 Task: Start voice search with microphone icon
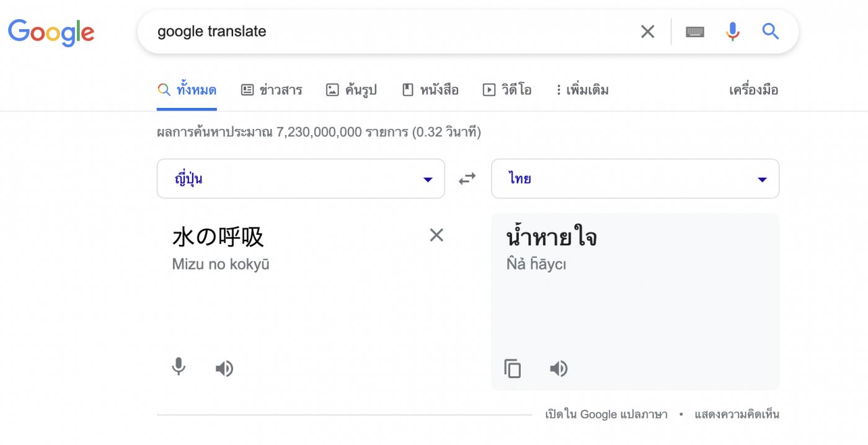tap(732, 32)
